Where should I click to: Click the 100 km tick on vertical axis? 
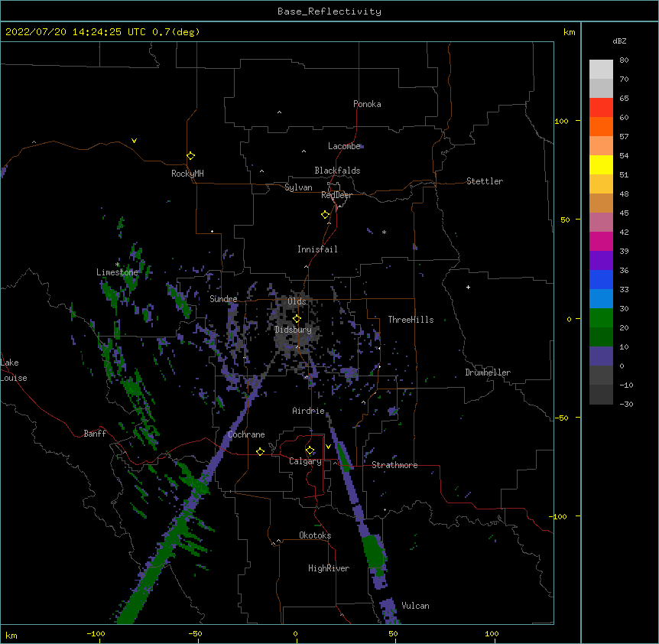coord(561,121)
